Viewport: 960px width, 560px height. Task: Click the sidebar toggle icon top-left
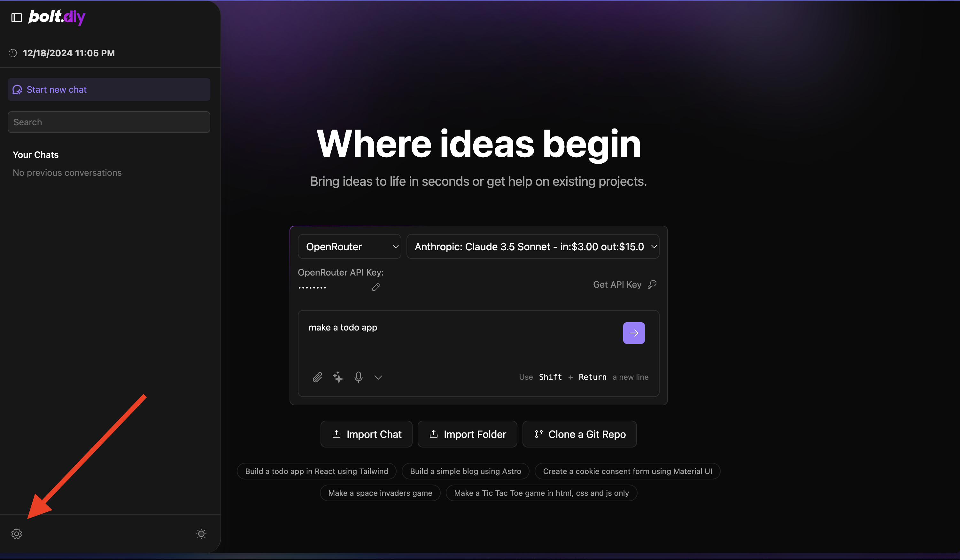pos(17,17)
